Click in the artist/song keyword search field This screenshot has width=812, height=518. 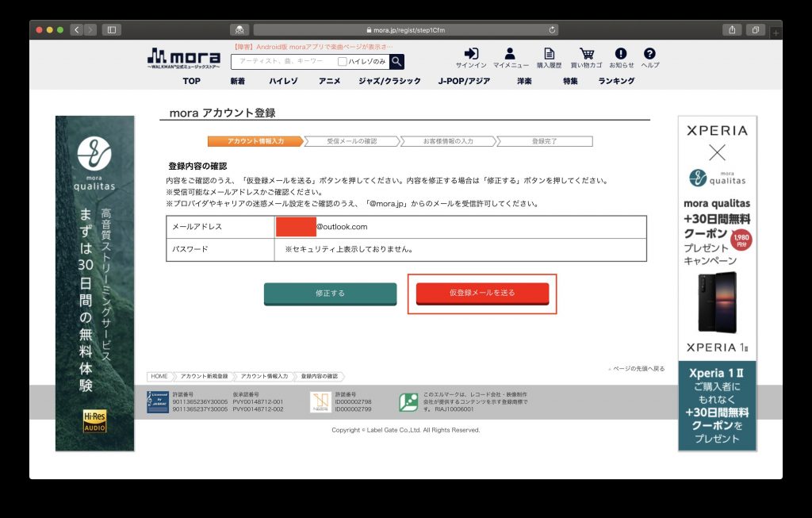click(284, 62)
